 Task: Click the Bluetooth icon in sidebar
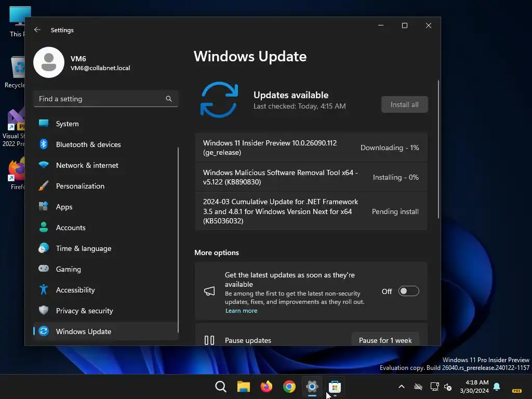click(44, 144)
